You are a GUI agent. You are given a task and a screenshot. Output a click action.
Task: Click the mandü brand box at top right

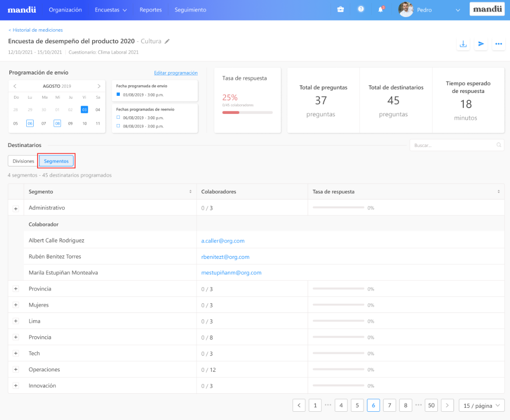coord(487,9)
